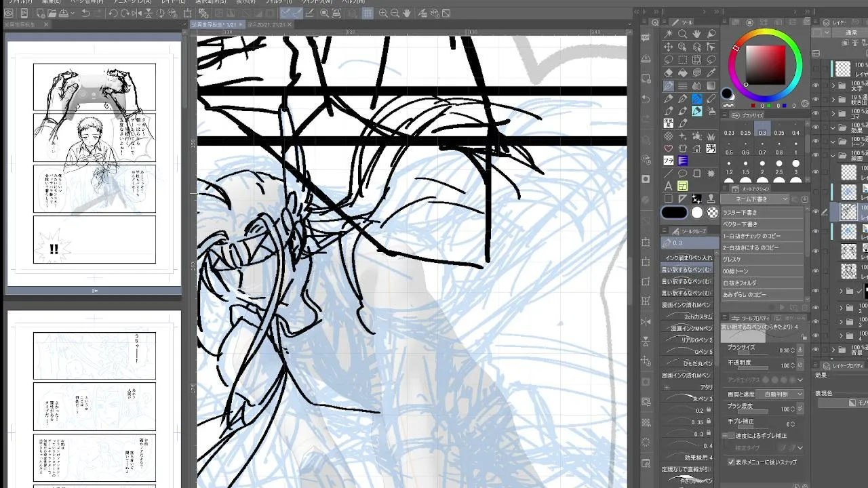Toggle visibility of the 背景 folder

click(815, 349)
